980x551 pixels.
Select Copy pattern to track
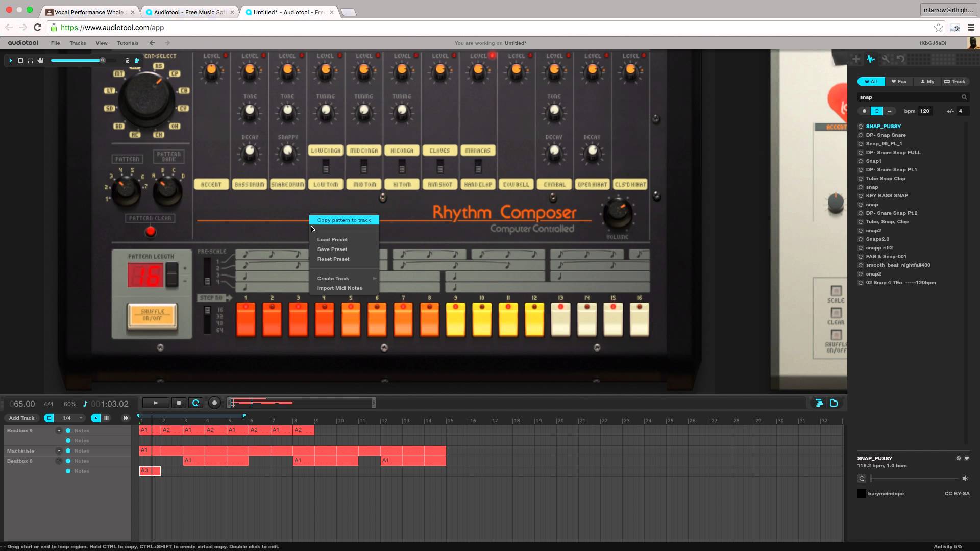pos(344,220)
